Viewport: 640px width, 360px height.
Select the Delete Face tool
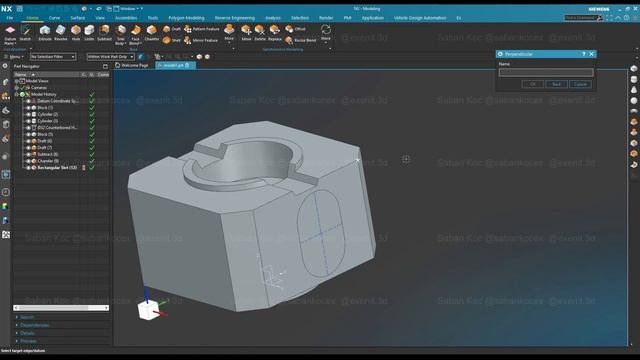coord(260,33)
